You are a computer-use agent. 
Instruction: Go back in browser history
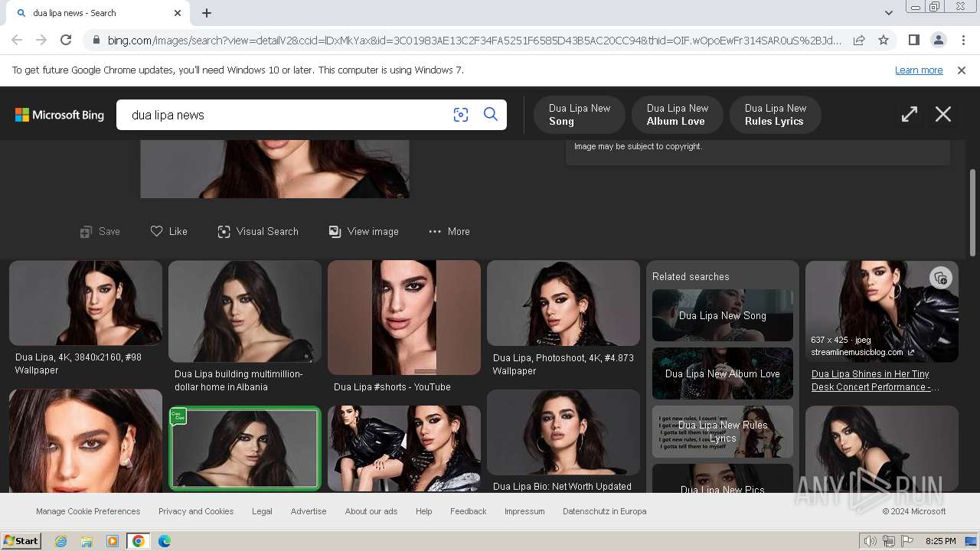click(x=17, y=40)
